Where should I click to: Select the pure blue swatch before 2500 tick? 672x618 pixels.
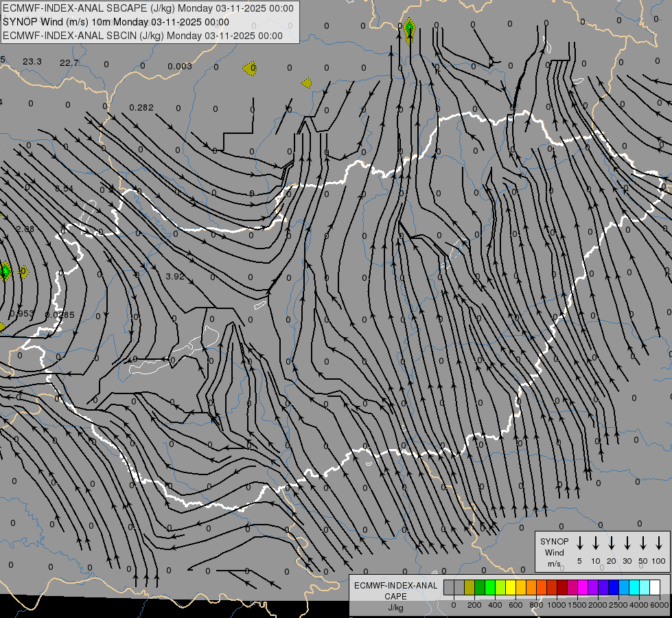click(614, 588)
